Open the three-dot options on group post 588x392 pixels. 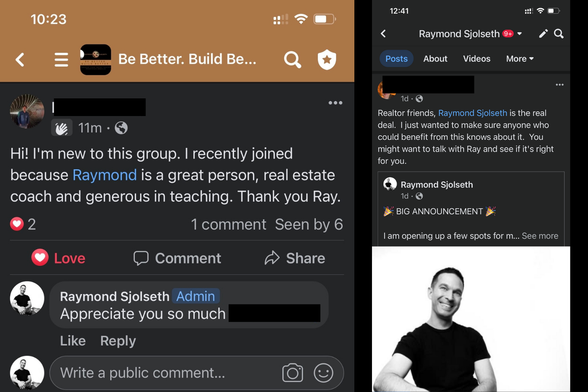[336, 103]
